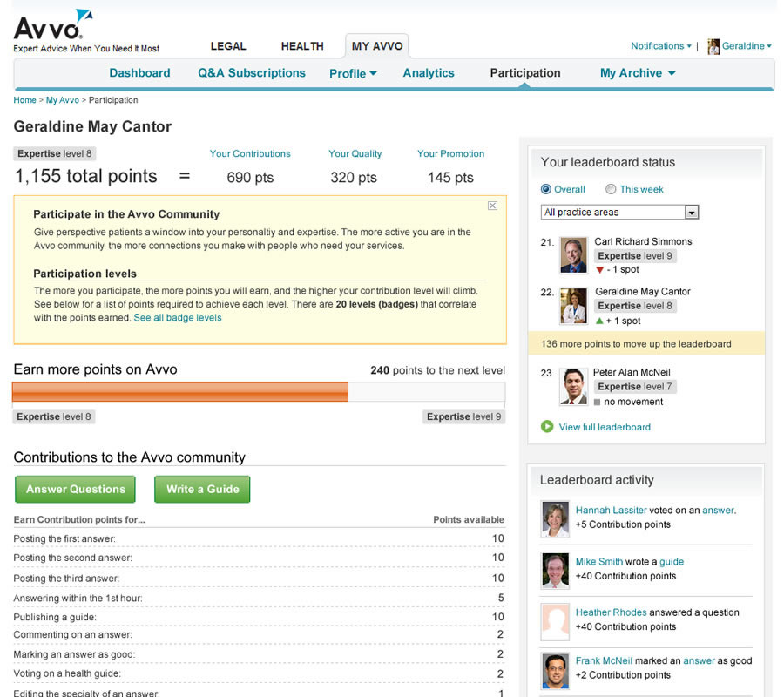The image size is (784, 697).
Task: Click Heather Rhodes' placeholder avatar
Action: point(555,622)
